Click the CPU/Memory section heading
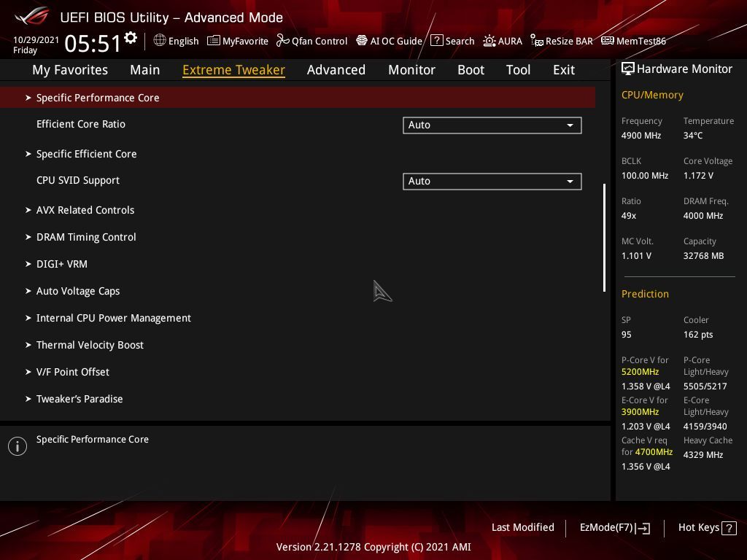 coord(652,95)
